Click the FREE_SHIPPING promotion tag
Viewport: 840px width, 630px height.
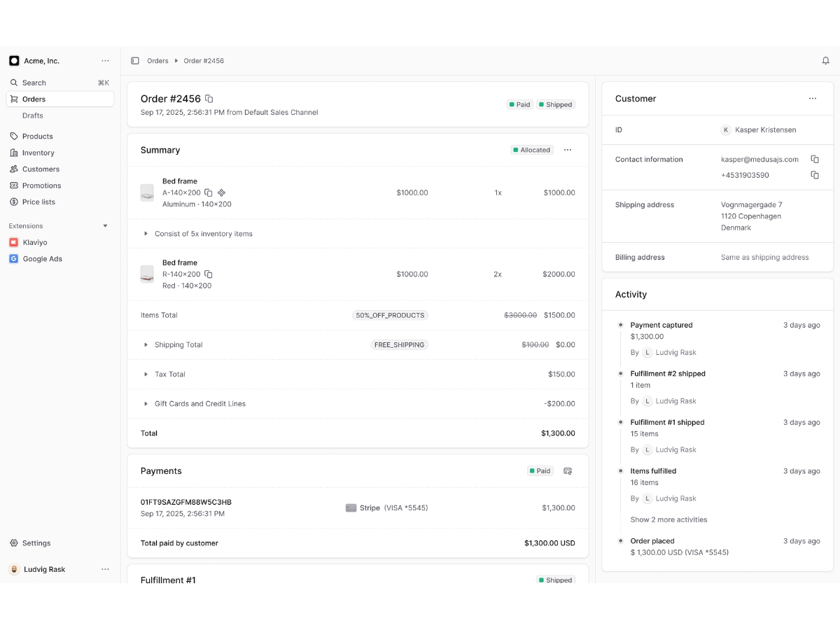(x=399, y=344)
